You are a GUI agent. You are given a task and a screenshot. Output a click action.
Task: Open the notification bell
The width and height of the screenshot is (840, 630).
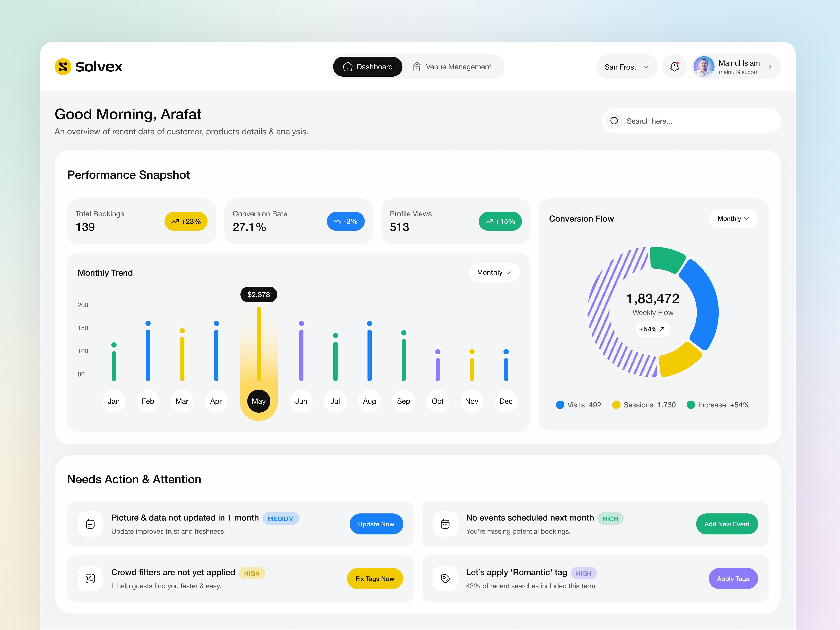pyautogui.click(x=674, y=66)
